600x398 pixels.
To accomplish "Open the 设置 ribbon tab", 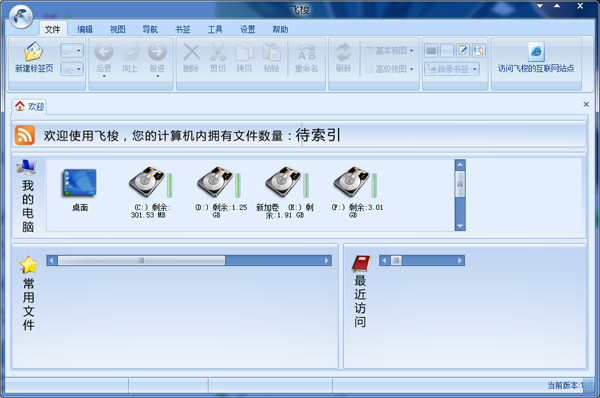I will point(248,29).
